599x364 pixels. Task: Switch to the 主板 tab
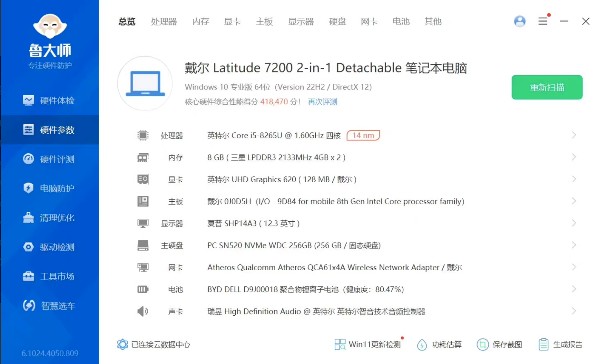pyautogui.click(x=264, y=22)
